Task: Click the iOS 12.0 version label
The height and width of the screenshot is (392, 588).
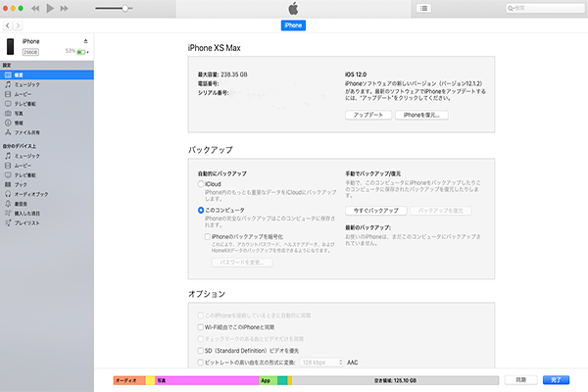Action: 356,74
